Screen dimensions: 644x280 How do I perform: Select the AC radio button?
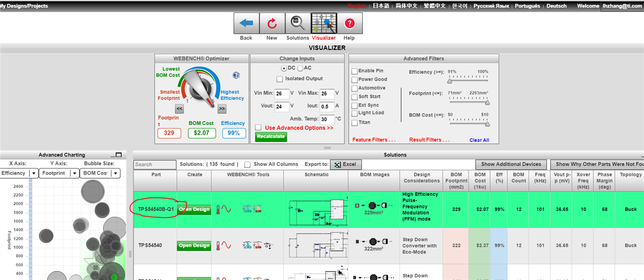300,68
